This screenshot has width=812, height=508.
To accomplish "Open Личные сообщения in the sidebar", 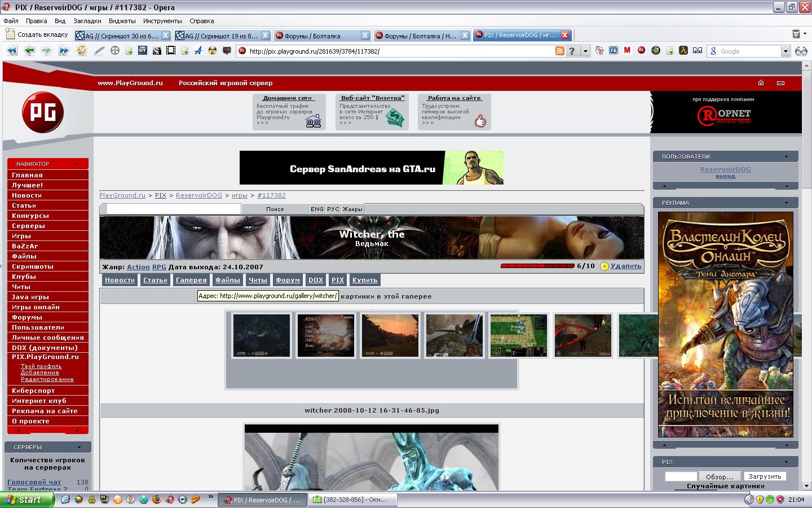I will 48,338.
